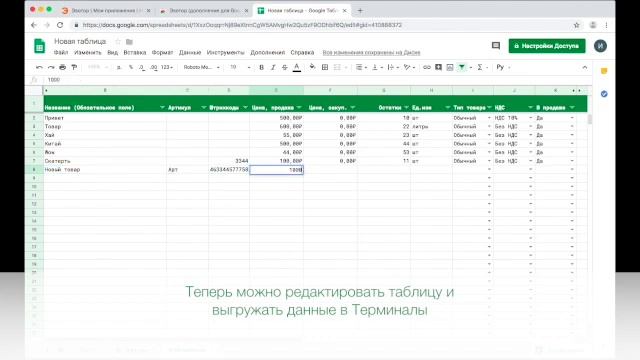The height and width of the screenshot is (360, 640).
Task: Open vertical align options
Action: point(377,67)
